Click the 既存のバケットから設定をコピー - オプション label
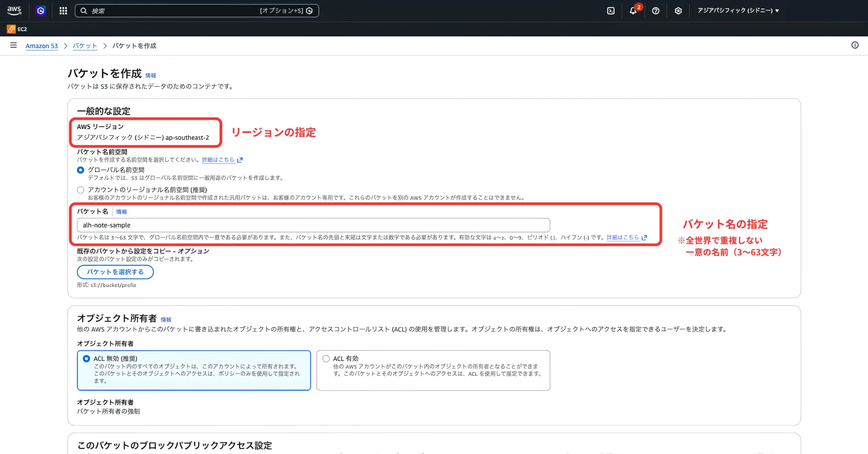Image resolution: width=868 pixels, height=454 pixels. [x=143, y=251]
